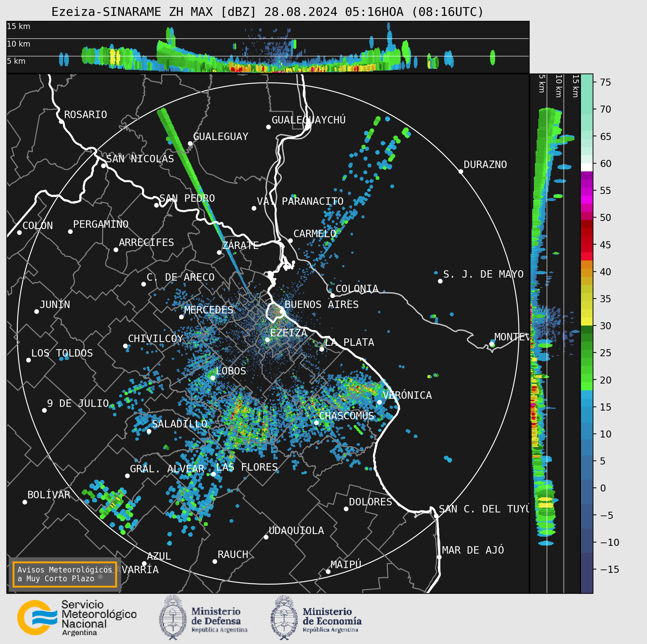This screenshot has height=644, width=647.
Task: Click the ROSARIO city marker dot
Action: point(61,121)
